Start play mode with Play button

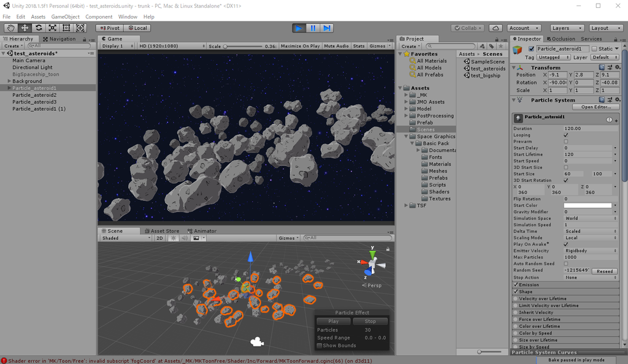(x=299, y=28)
